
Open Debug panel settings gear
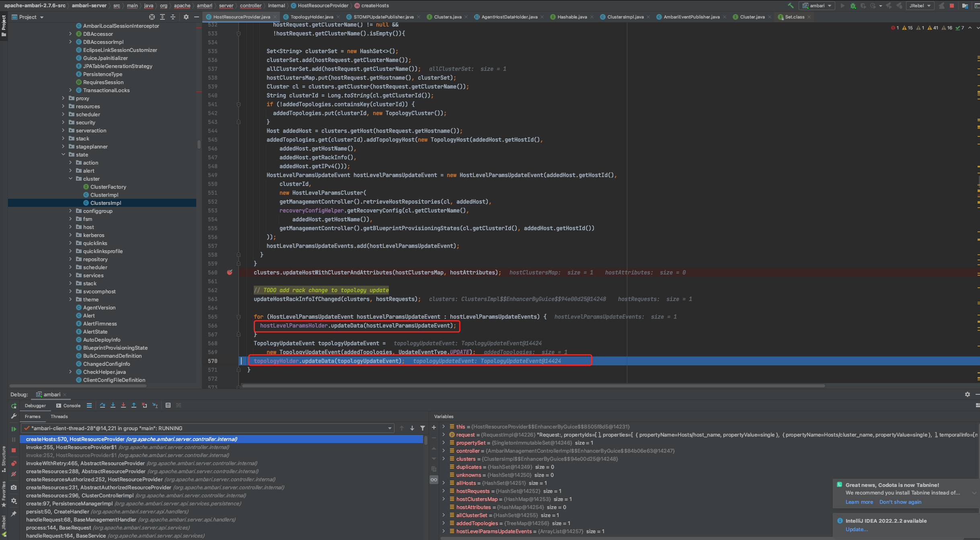(x=968, y=394)
